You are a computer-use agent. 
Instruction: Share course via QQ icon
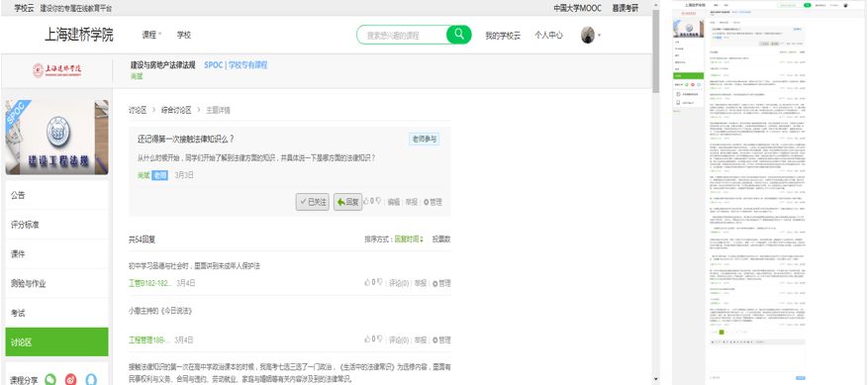[91, 379]
